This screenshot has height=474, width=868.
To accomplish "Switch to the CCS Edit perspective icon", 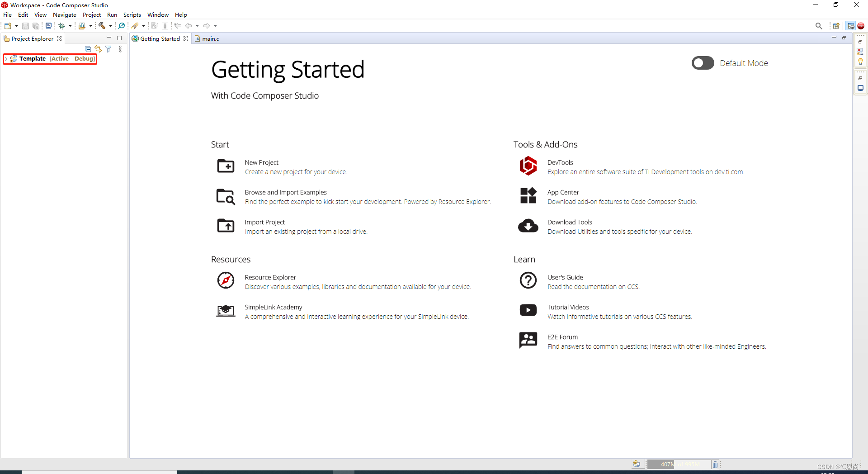I will coord(851,26).
